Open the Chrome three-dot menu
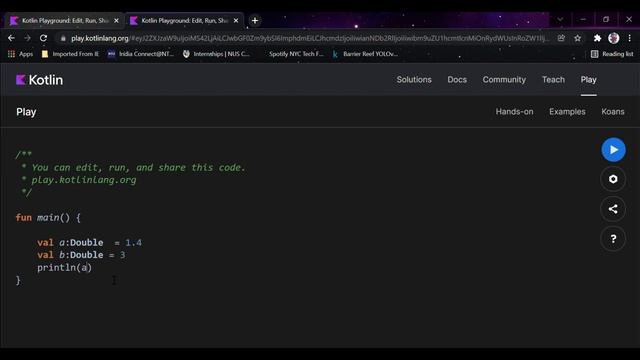The height and width of the screenshot is (360, 640). [x=629, y=38]
